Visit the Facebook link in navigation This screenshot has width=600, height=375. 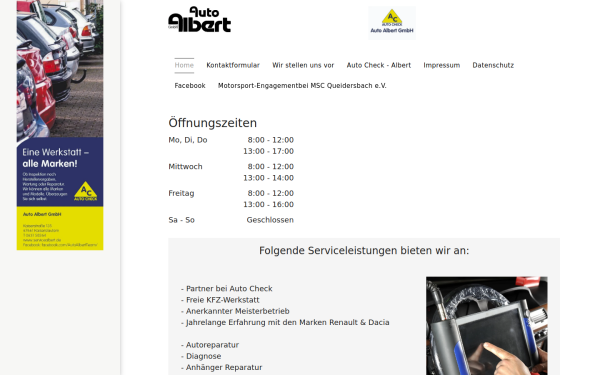click(190, 86)
